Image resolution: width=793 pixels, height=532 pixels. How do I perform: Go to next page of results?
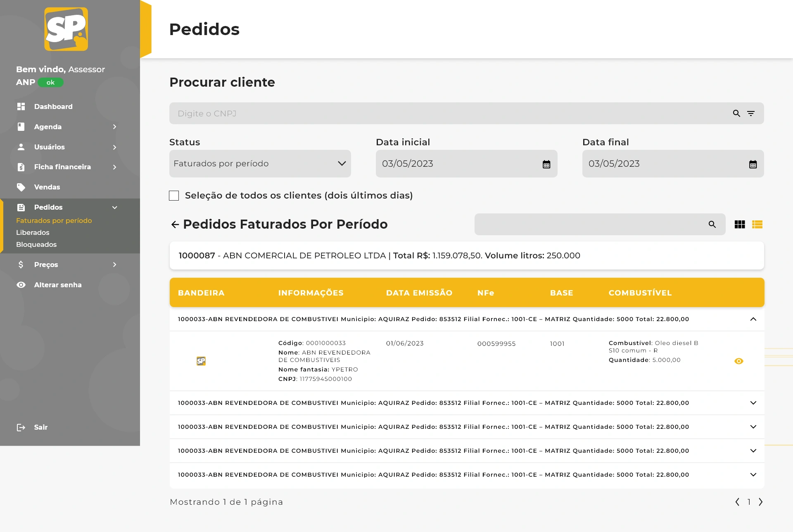pos(760,502)
